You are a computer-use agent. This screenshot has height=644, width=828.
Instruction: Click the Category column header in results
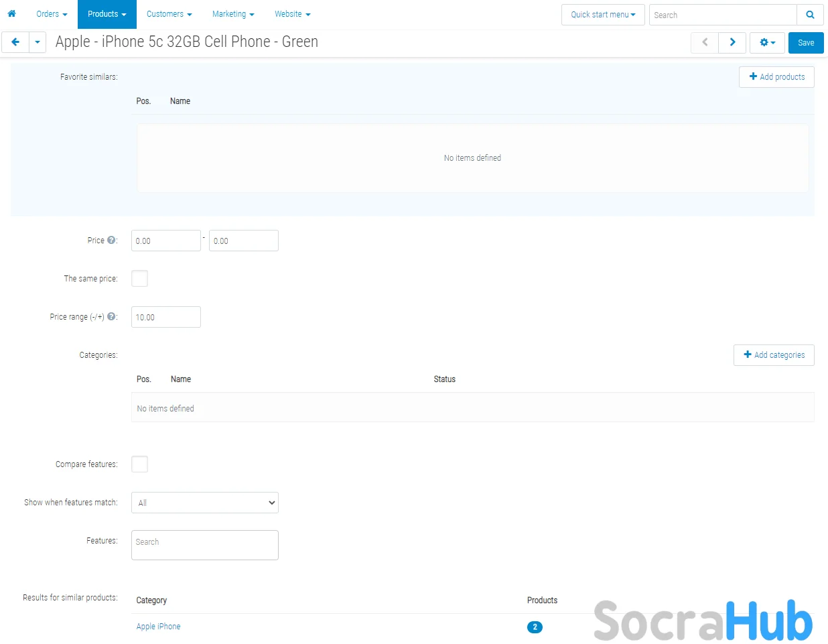click(151, 600)
